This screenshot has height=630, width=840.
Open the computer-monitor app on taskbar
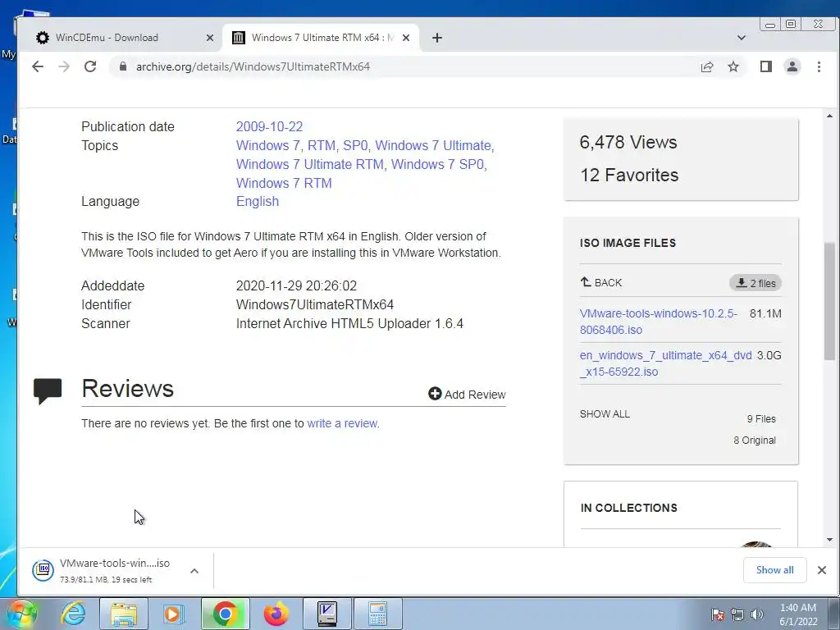click(x=326, y=614)
